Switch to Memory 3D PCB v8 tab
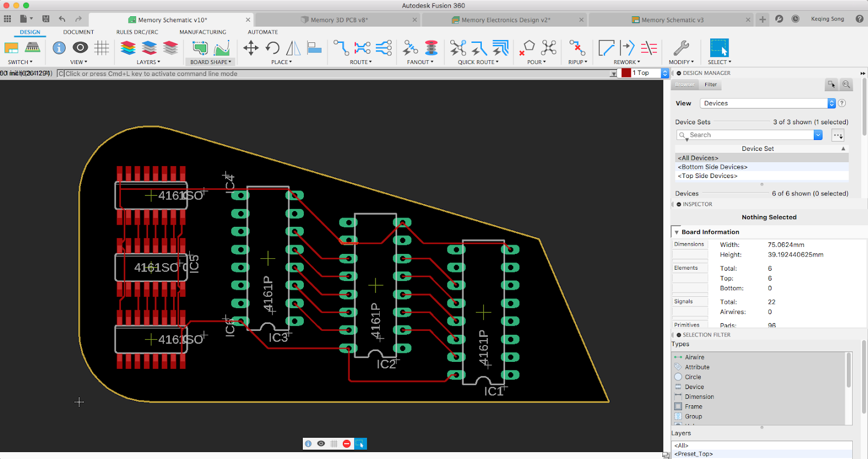Viewport: 868px width, 459px height. [339, 20]
